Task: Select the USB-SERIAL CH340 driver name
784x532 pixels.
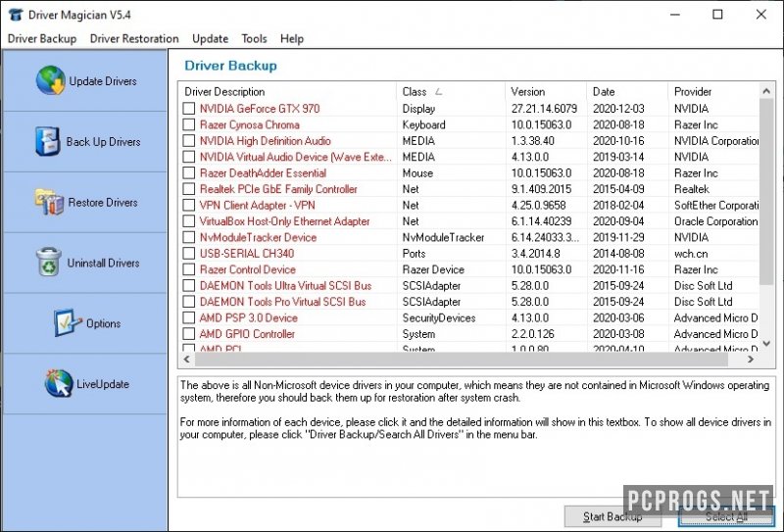Action: pos(247,254)
